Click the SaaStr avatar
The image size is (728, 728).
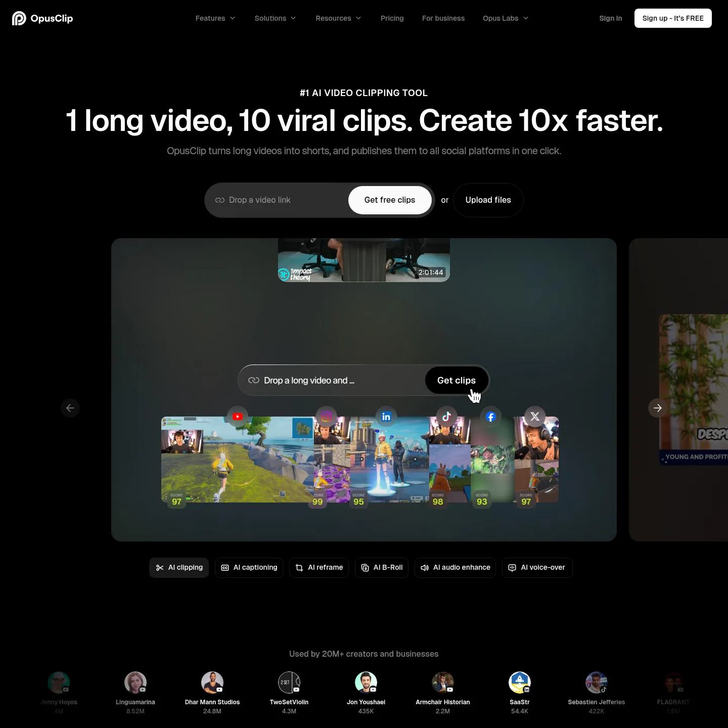(520, 682)
